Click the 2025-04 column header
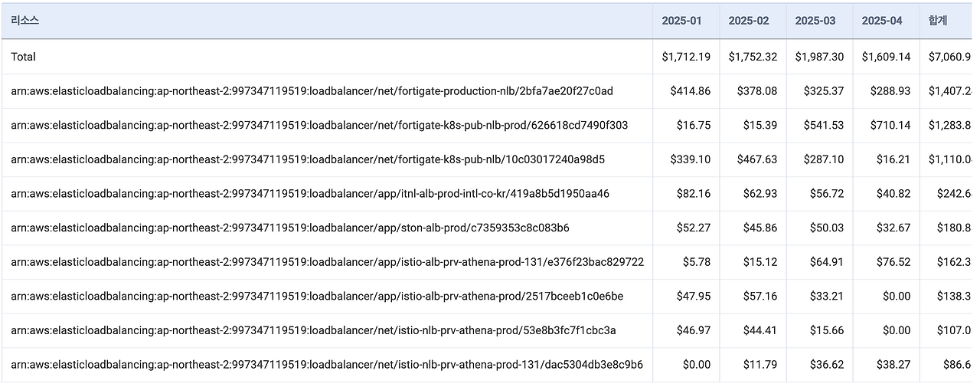980x387 pixels. (886, 21)
